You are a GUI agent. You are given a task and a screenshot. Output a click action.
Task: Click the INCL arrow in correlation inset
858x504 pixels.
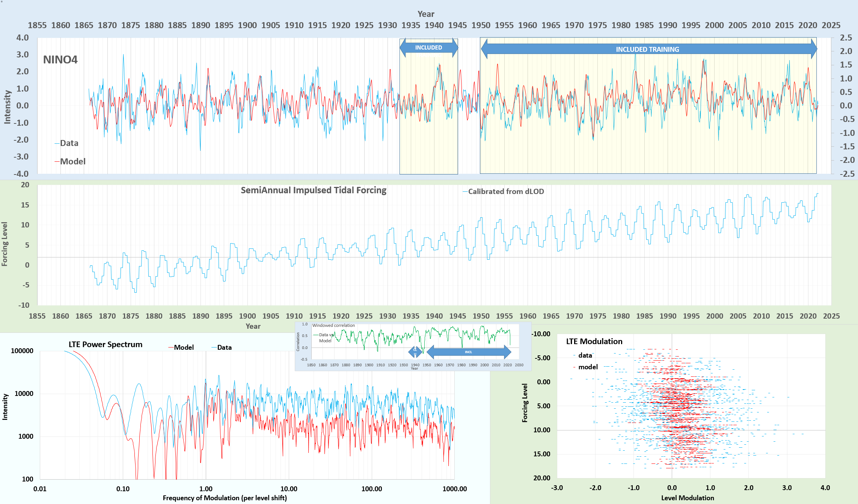click(x=469, y=352)
